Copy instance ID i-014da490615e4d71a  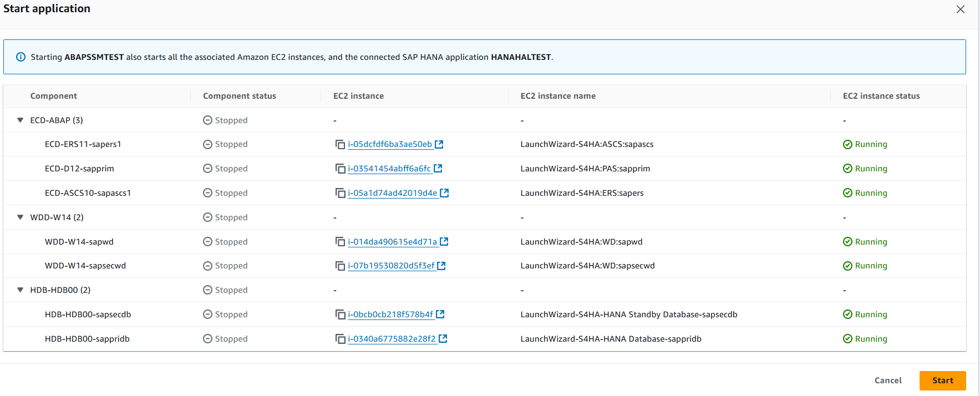point(340,242)
